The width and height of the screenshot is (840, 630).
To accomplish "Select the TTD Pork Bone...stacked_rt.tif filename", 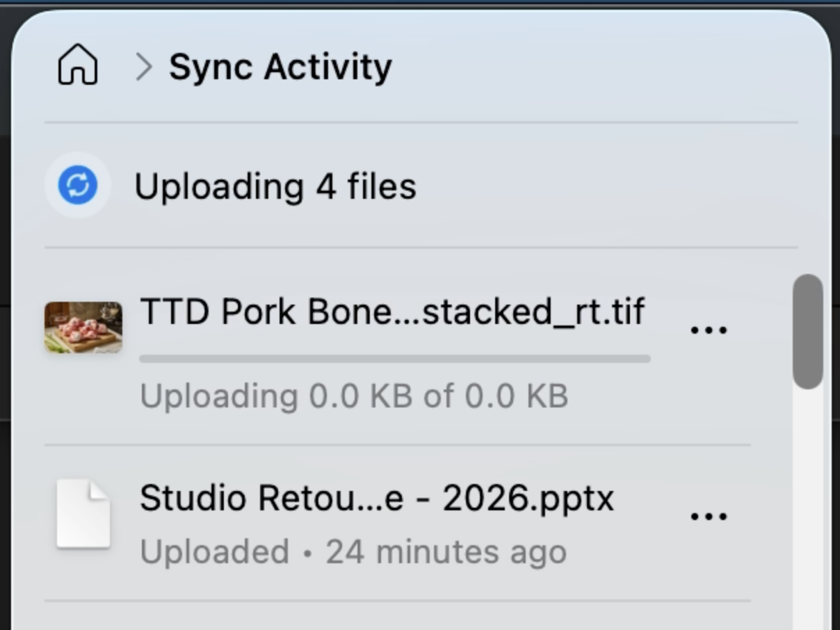I will (x=392, y=312).
